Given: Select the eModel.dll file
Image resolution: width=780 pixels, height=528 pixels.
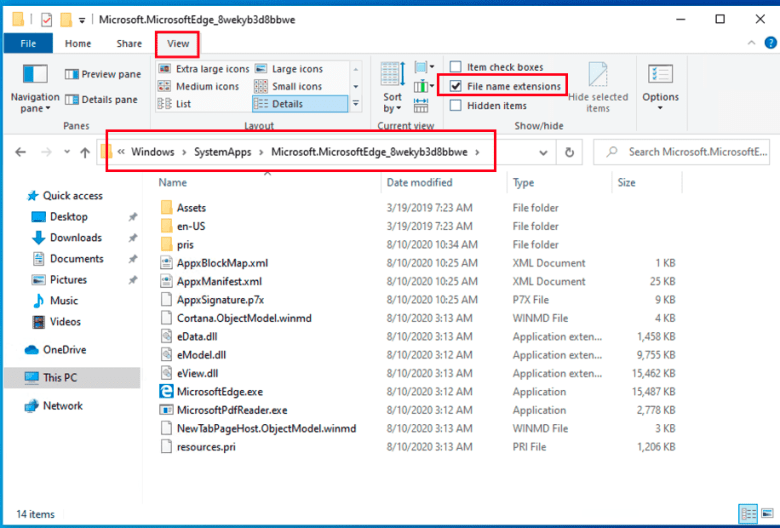Looking at the screenshot, I should tap(201, 355).
